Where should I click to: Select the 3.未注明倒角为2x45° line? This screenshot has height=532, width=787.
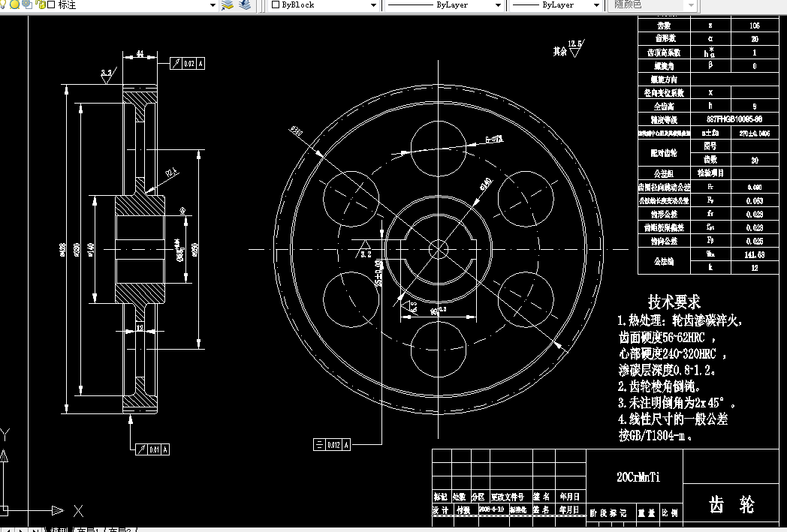pyautogui.click(x=676, y=403)
